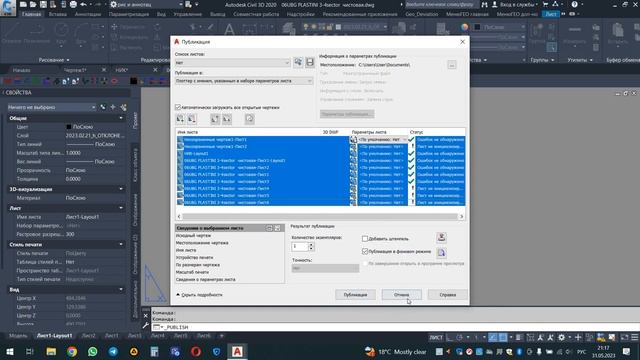Collapse the Общие section in Properties

(x=121, y=118)
